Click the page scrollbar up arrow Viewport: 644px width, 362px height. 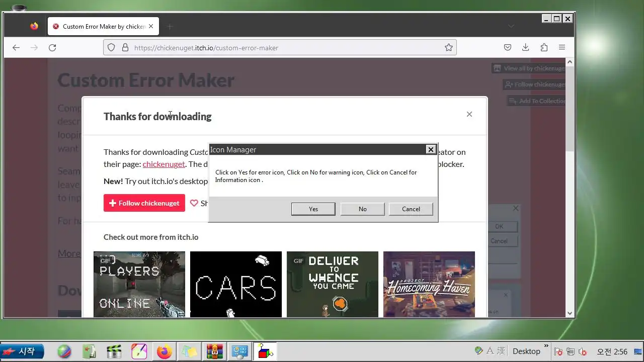570,62
